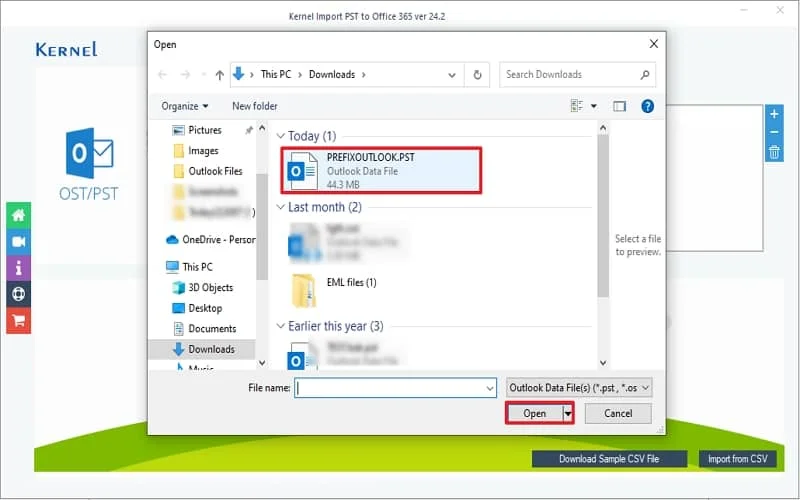Click the plus add-file icon in Kernel window
Screen dimensions: 800x500
[774, 114]
